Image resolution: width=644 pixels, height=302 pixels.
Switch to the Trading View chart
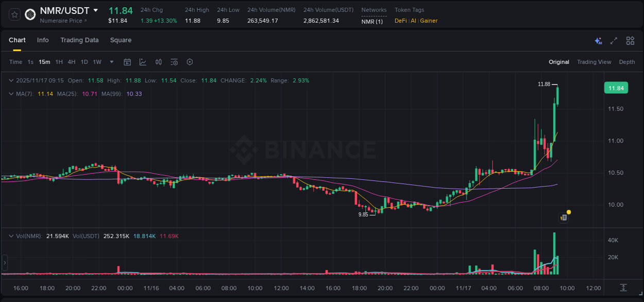(x=594, y=62)
